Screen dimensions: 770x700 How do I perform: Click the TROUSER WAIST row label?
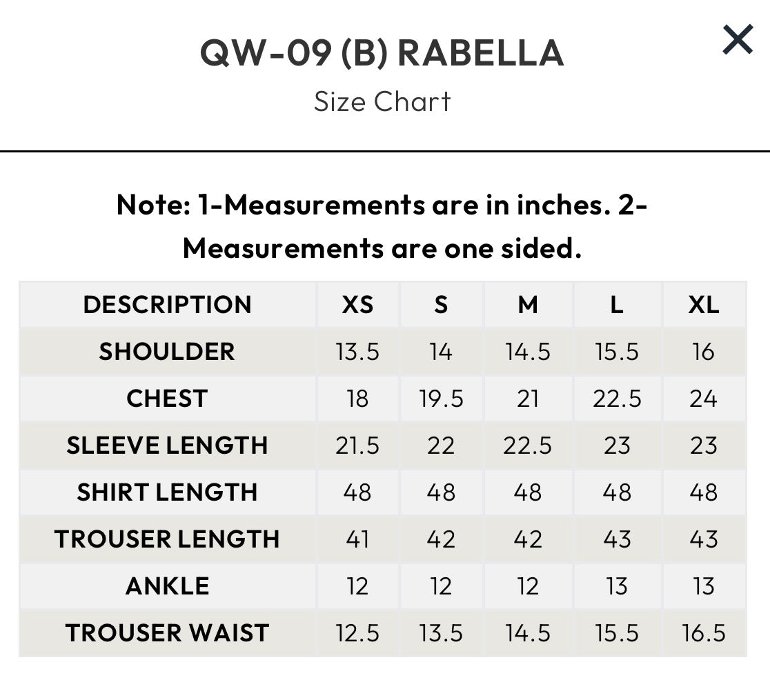pos(168,633)
